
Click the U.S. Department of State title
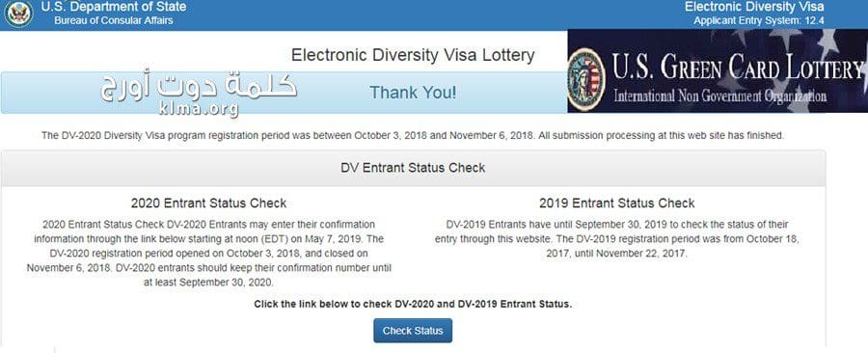[114, 7]
